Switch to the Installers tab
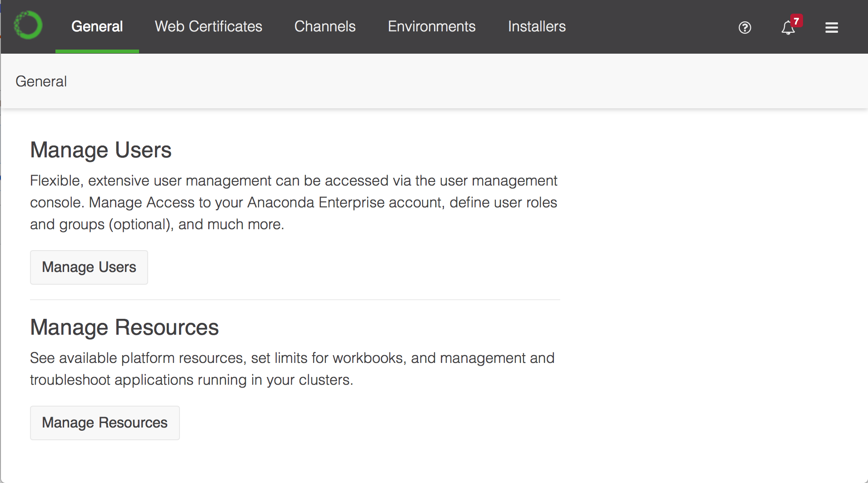This screenshot has width=868, height=483. point(537,26)
